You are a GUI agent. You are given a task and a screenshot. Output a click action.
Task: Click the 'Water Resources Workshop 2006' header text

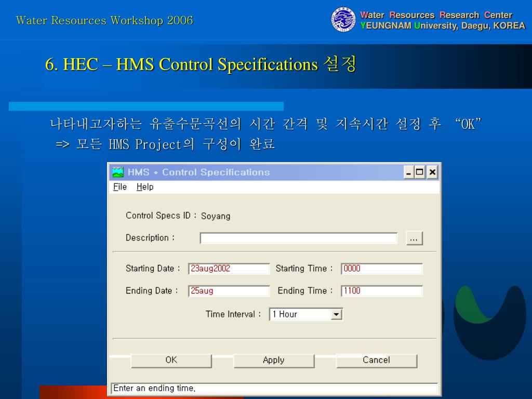point(104,20)
